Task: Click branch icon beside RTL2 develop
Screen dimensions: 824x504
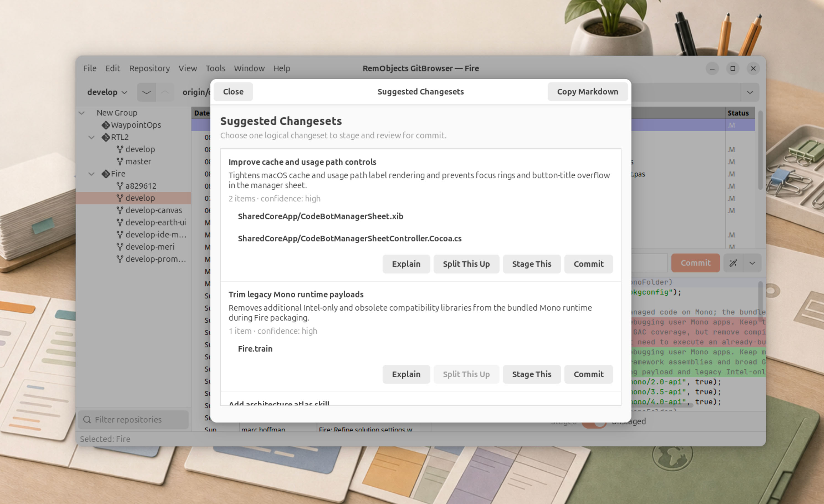Action: tap(120, 149)
